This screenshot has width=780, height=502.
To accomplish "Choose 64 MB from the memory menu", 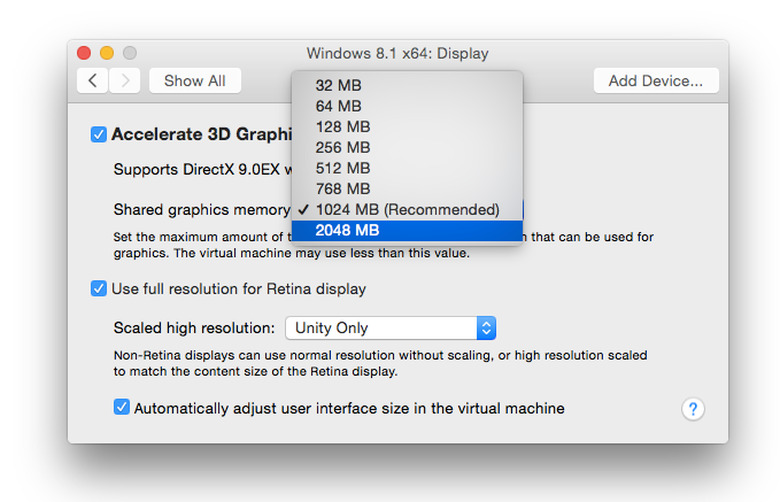I will tap(407, 106).
